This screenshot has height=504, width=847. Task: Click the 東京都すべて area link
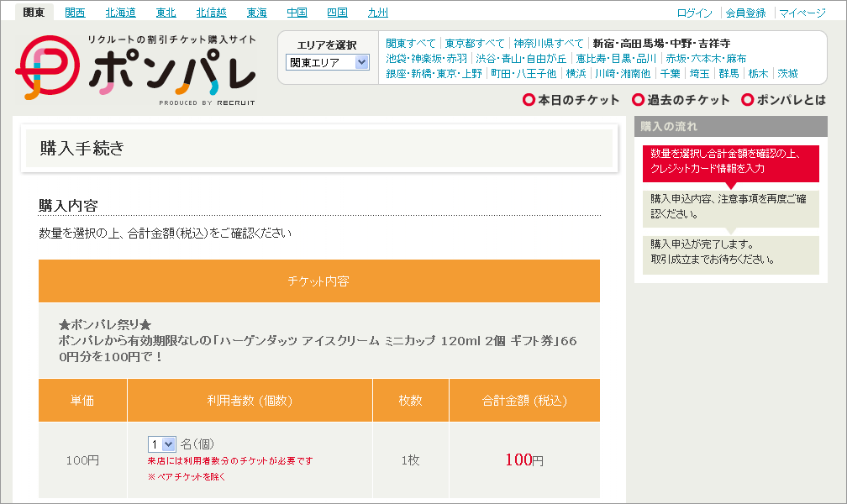[475, 43]
